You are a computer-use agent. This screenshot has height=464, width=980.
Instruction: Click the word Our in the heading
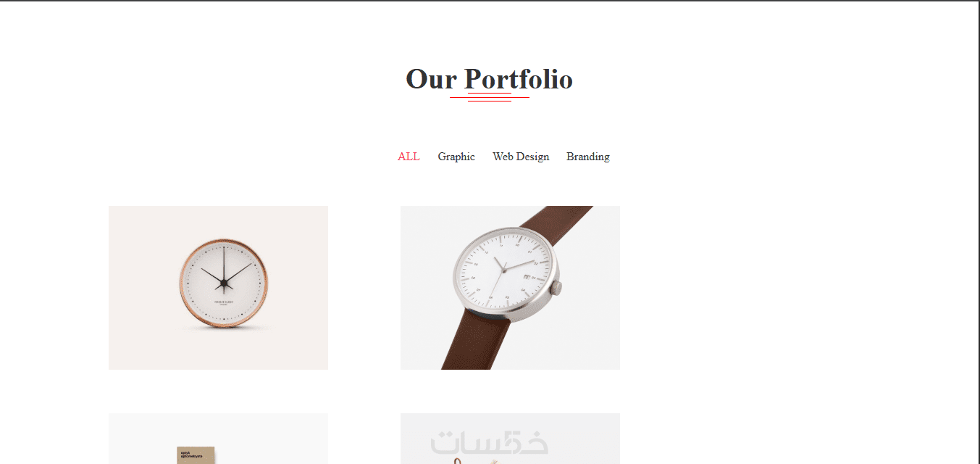pyautogui.click(x=431, y=79)
